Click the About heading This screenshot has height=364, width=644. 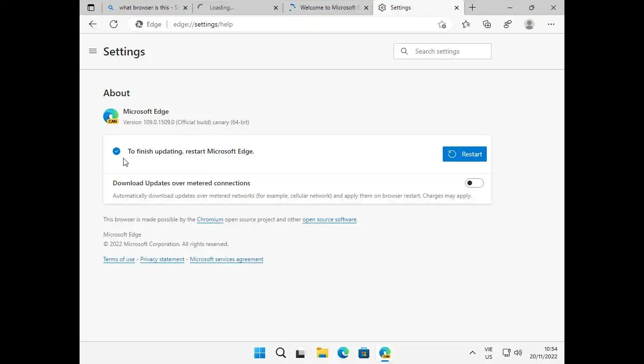pyautogui.click(x=116, y=93)
